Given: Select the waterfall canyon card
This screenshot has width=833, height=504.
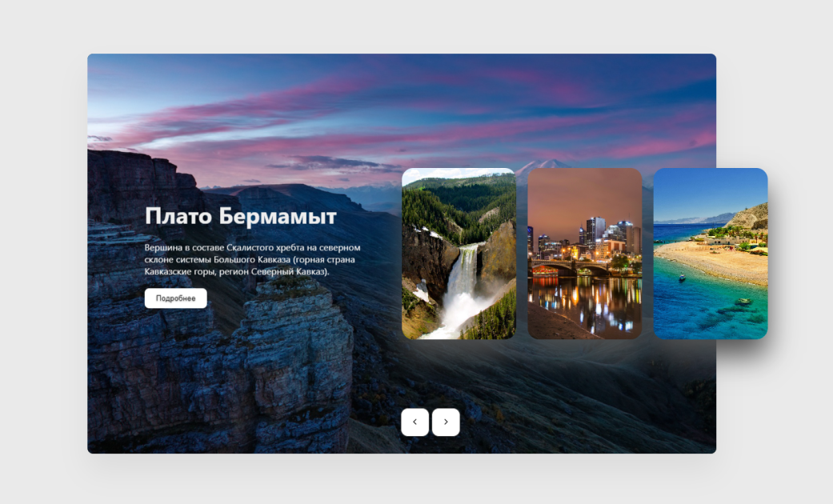Looking at the screenshot, I should (459, 254).
